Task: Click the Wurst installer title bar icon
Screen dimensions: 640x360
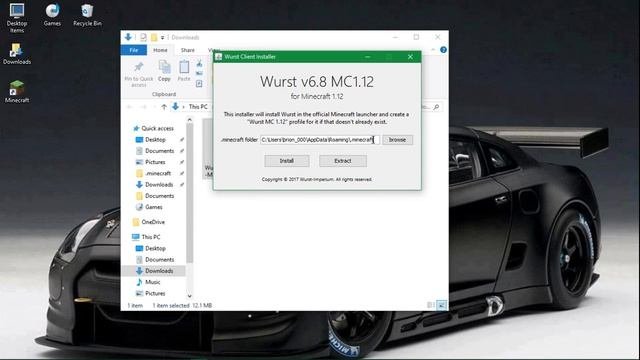Action: (219, 57)
